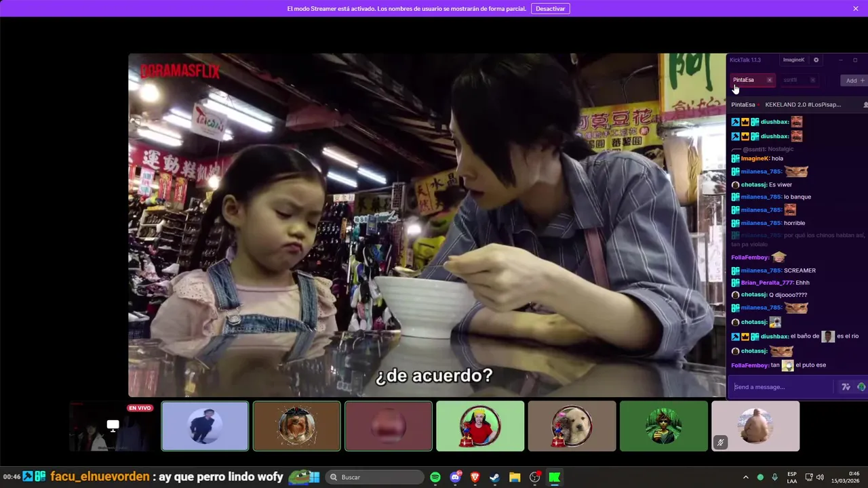Image resolution: width=868 pixels, height=488 pixels.
Task: Open the Kick emote picker icon
Action: tap(861, 387)
